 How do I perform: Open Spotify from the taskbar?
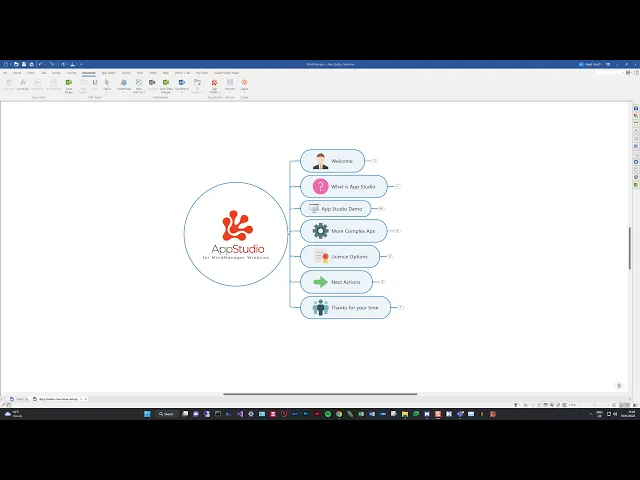328,414
